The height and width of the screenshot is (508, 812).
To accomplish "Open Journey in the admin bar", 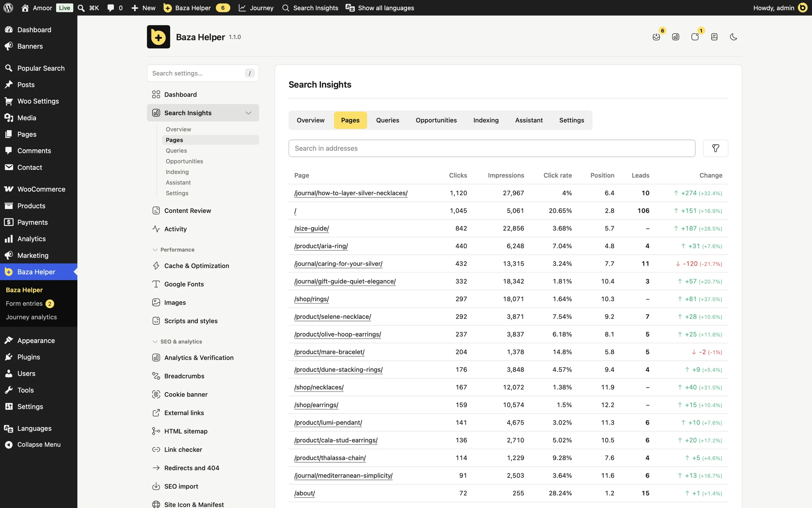I will pos(256,8).
